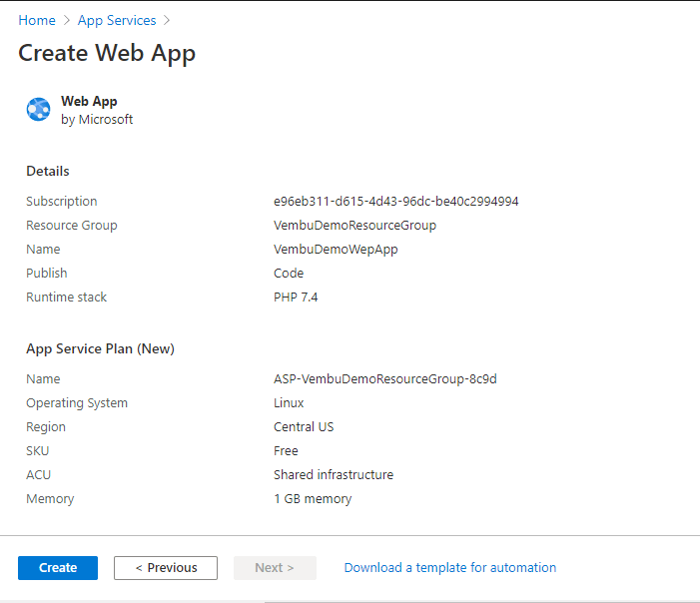700x603 pixels.
Task: Click the Create Web App page title
Action: (x=107, y=53)
